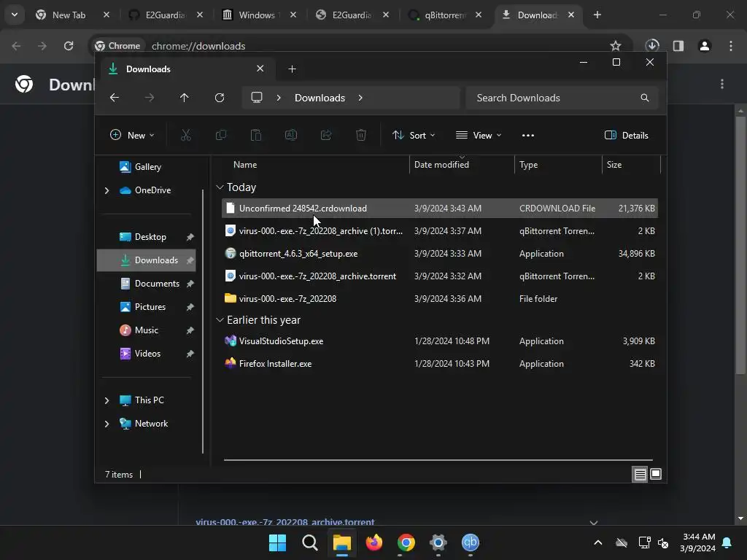Open the See more ellipsis in Explorer toolbar

pos(528,135)
